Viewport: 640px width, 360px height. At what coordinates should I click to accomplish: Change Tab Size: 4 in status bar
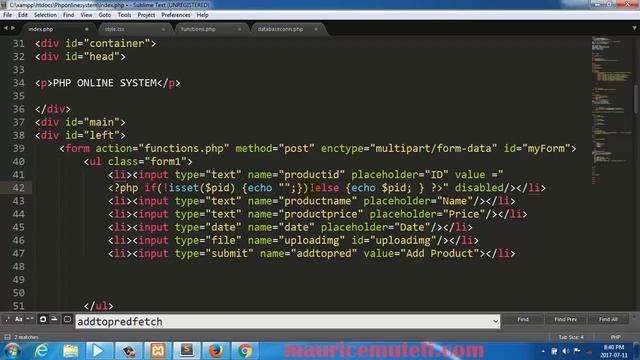point(571,337)
